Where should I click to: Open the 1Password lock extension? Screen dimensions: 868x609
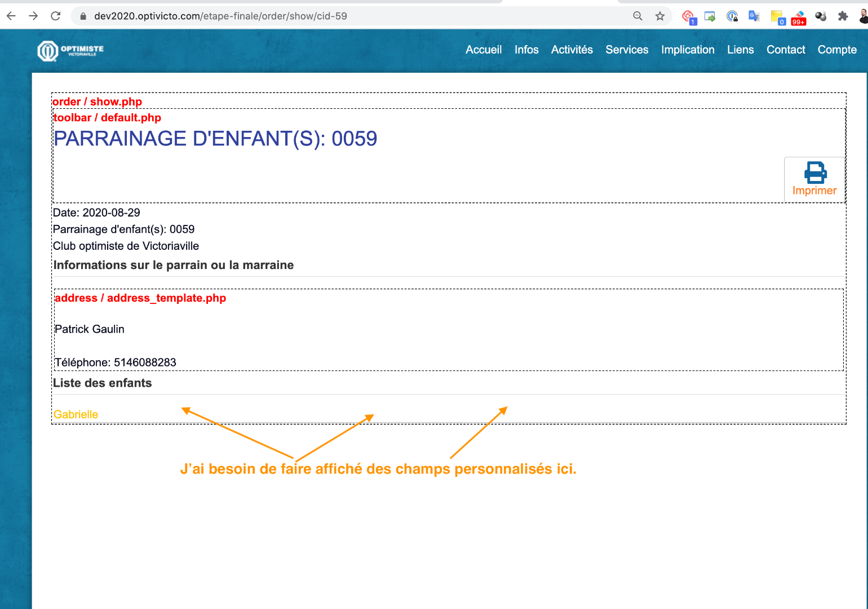tap(732, 16)
